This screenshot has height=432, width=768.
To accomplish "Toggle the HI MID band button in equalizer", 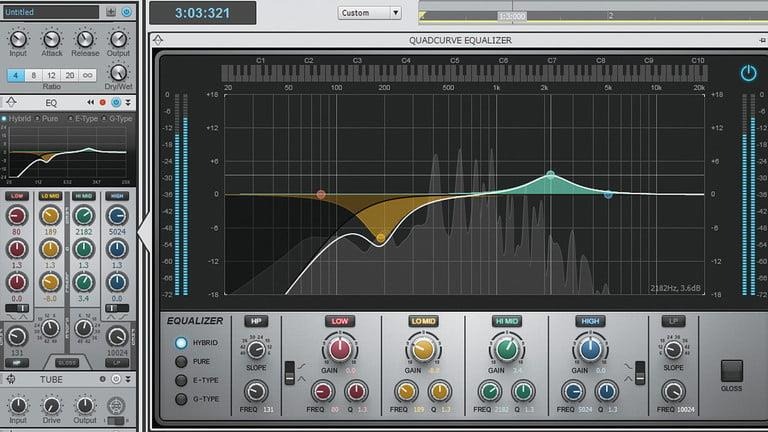I will [x=506, y=321].
